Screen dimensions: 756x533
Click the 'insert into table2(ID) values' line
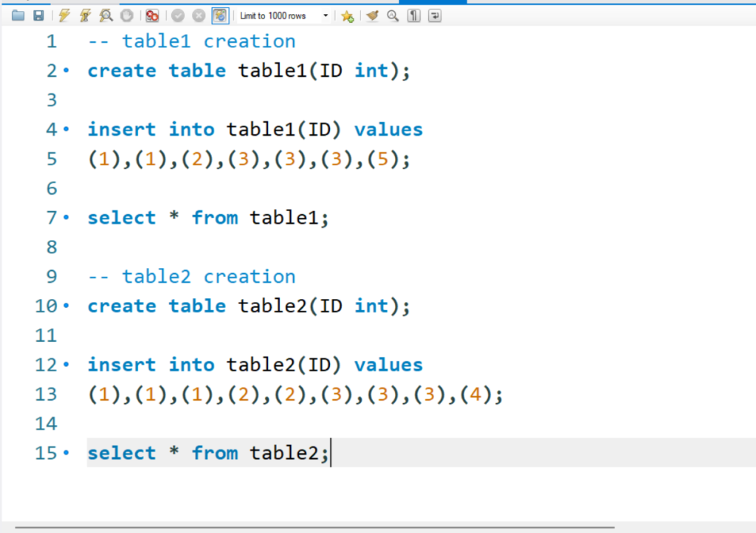coord(255,365)
